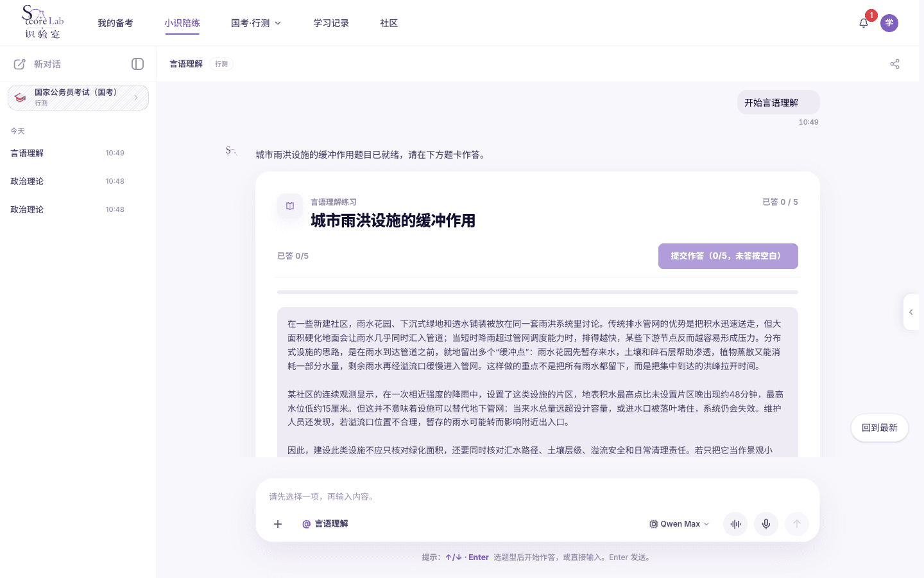Expand the right side panel arrow
924x578 pixels.
point(911,312)
